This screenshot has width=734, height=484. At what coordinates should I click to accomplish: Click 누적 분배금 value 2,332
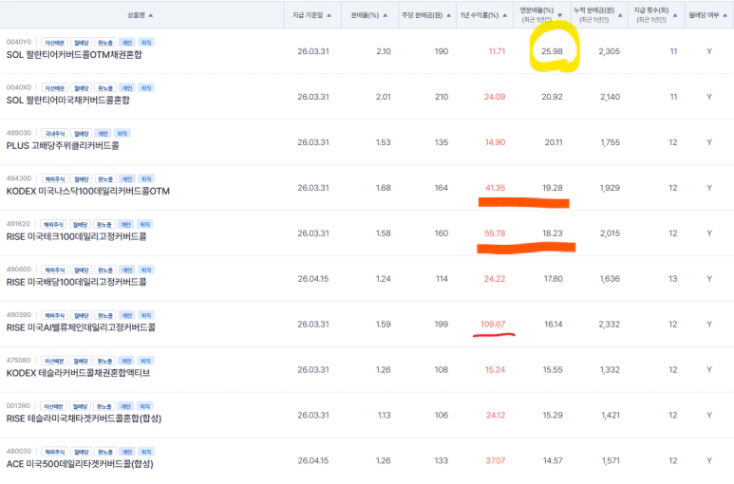[x=609, y=324]
